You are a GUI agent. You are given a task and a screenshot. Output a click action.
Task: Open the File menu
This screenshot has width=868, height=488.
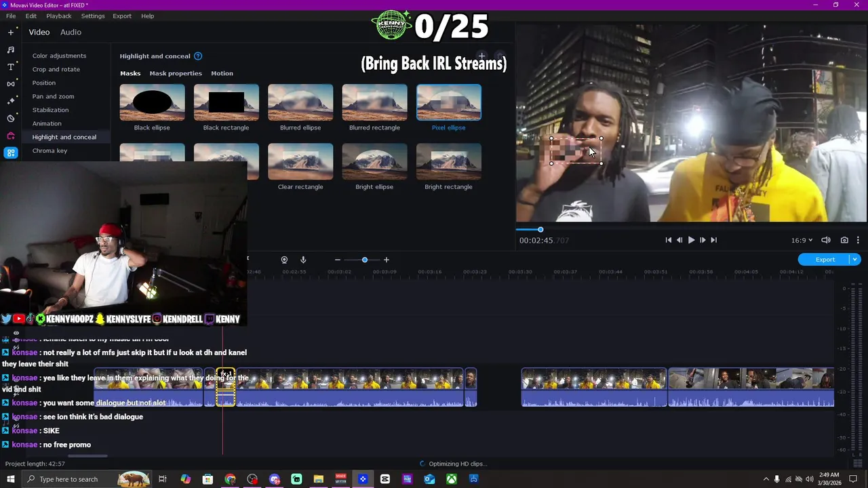(11, 16)
